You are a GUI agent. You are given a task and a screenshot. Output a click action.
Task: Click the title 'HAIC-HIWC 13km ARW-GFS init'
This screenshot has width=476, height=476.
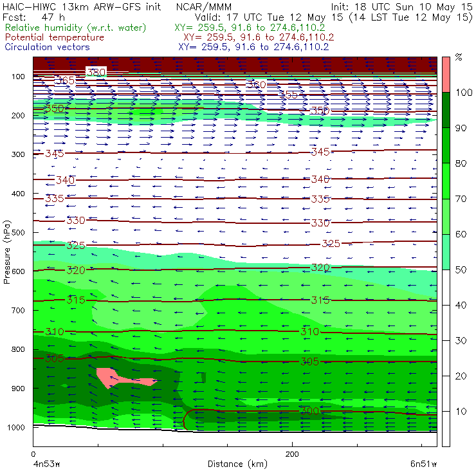(x=82, y=6)
